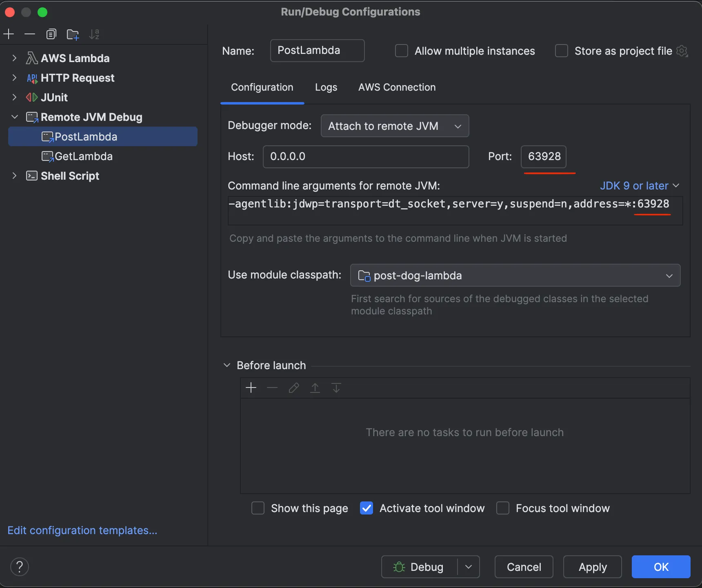Screen dimensions: 702x588
Task: Add a new run configuration
Action: click(x=9, y=34)
